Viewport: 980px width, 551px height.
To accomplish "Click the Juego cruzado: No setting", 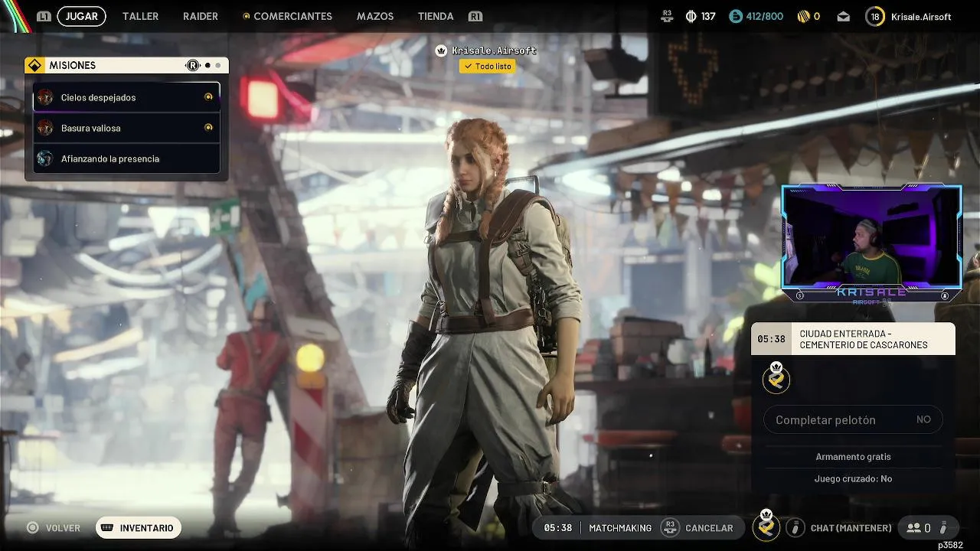I will pyautogui.click(x=853, y=479).
